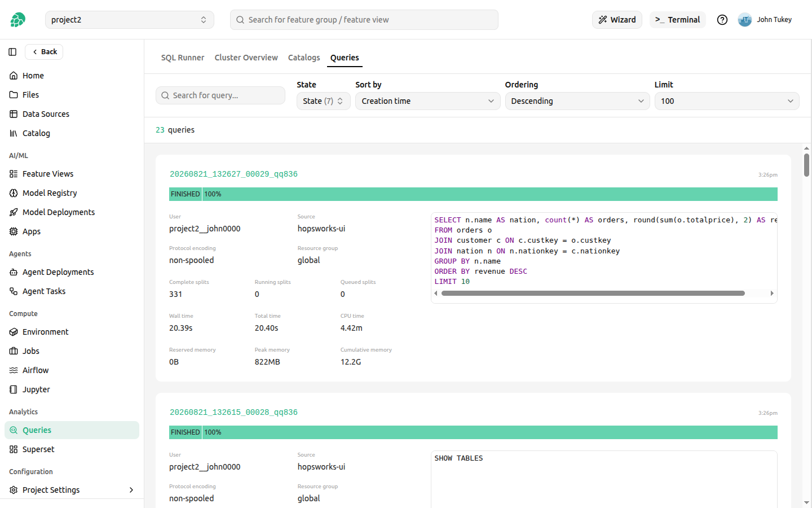Open Ordering Descending dropdown

pyautogui.click(x=577, y=101)
